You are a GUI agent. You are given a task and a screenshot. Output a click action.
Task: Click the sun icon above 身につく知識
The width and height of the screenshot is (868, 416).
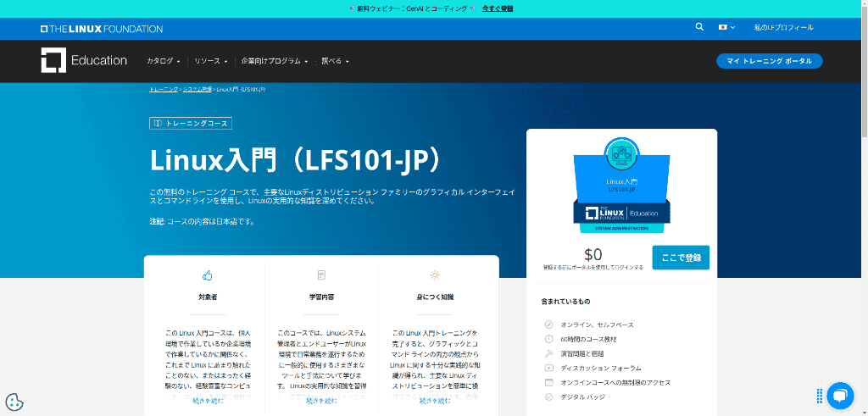click(435, 275)
